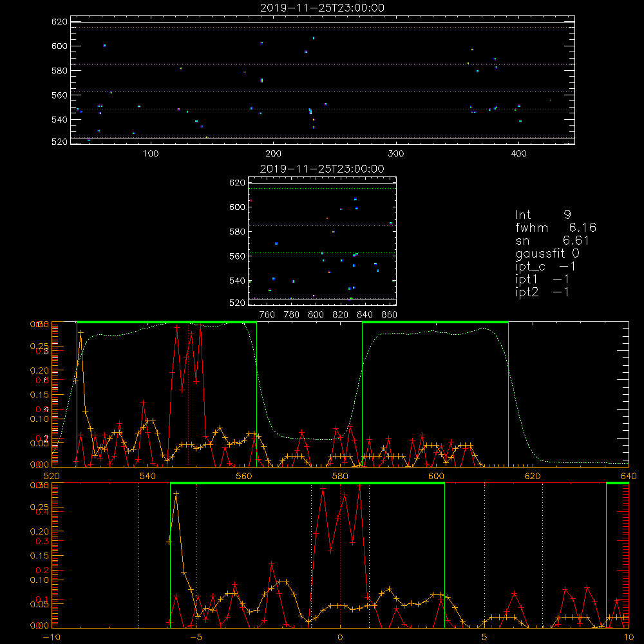This screenshot has height=644, width=644.
Task: Select the 600 y-axis label on the small middle plot
Action: tap(238, 207)
